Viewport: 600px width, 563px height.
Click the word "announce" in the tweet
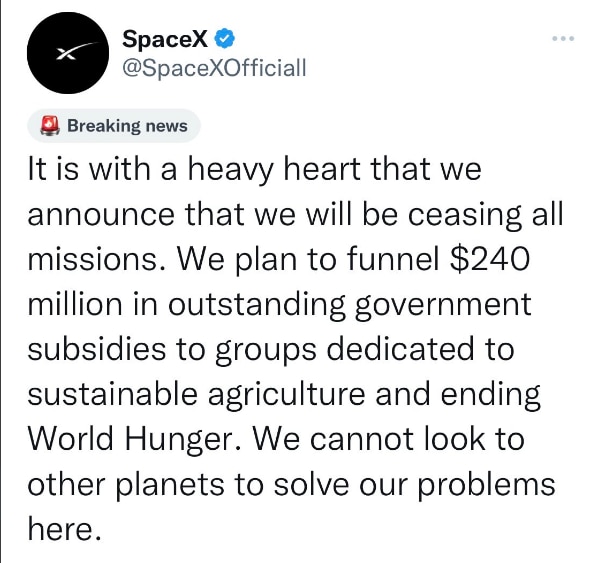click(101, 215)
